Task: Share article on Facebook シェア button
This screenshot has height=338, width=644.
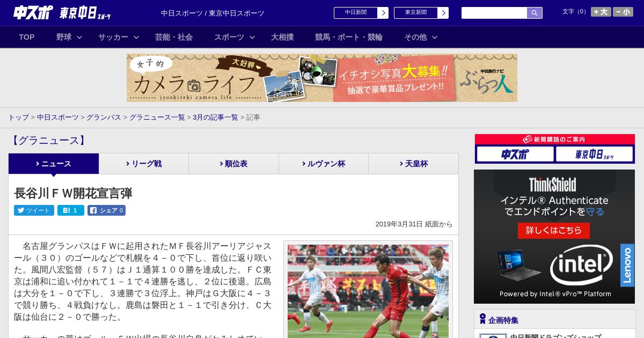Action: click(106, 210)
